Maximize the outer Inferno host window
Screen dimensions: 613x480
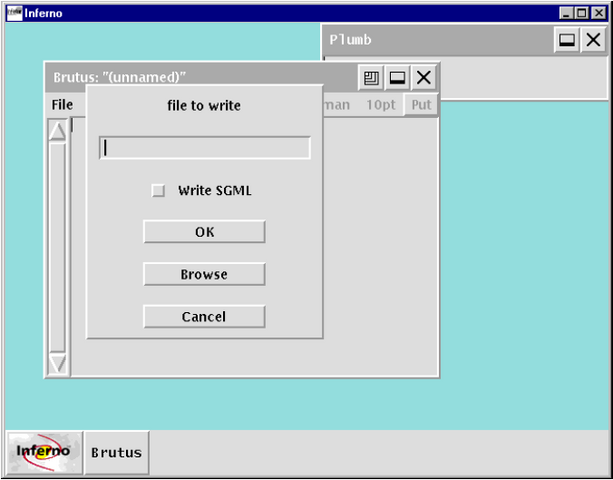[581, 13]
